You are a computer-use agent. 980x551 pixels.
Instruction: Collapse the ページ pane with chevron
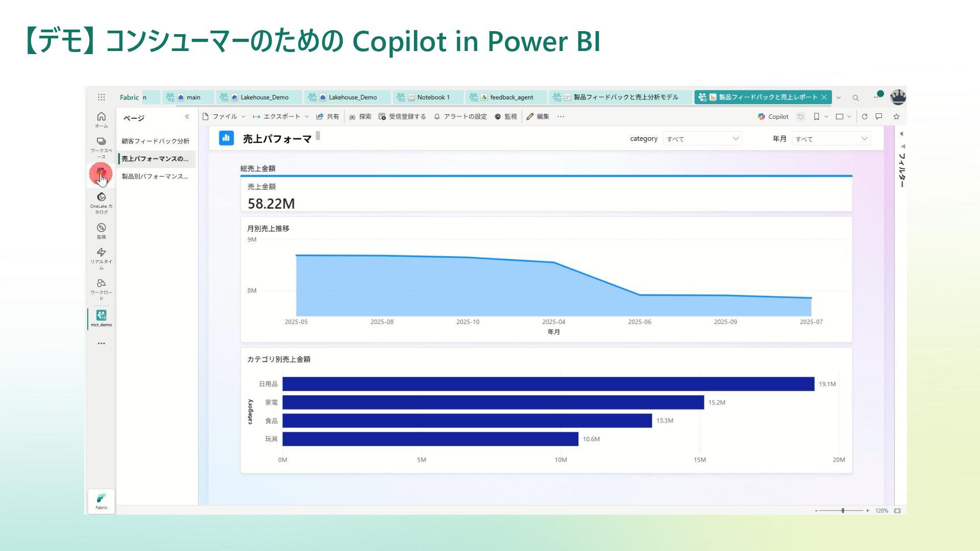187,117
